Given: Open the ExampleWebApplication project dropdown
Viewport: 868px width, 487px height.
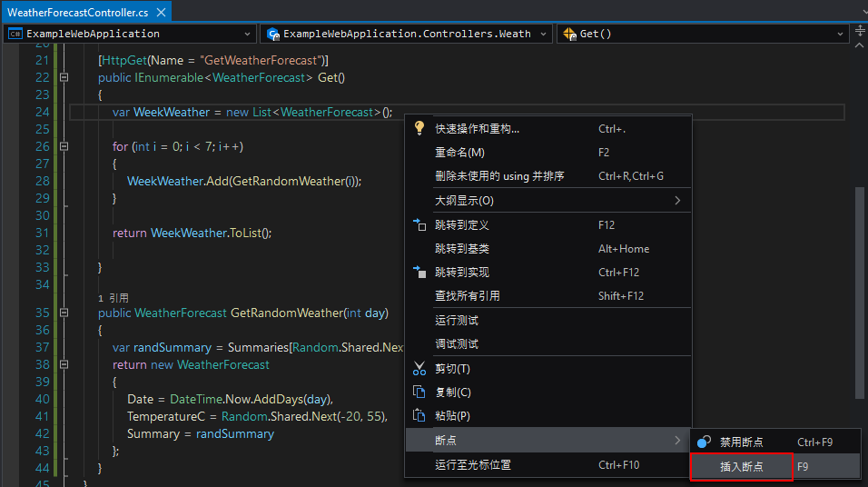Looking at the screenshot, I should (248, 34).
